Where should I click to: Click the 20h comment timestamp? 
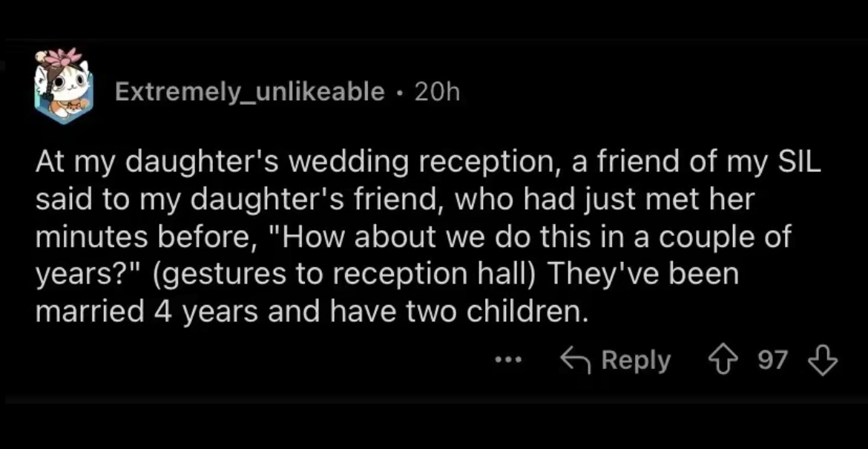point(438,91)
